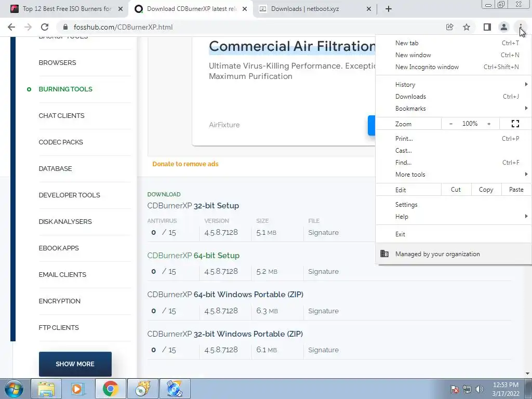Expand More tools submenu
532x399 pixels.
[x=453, y=175]
